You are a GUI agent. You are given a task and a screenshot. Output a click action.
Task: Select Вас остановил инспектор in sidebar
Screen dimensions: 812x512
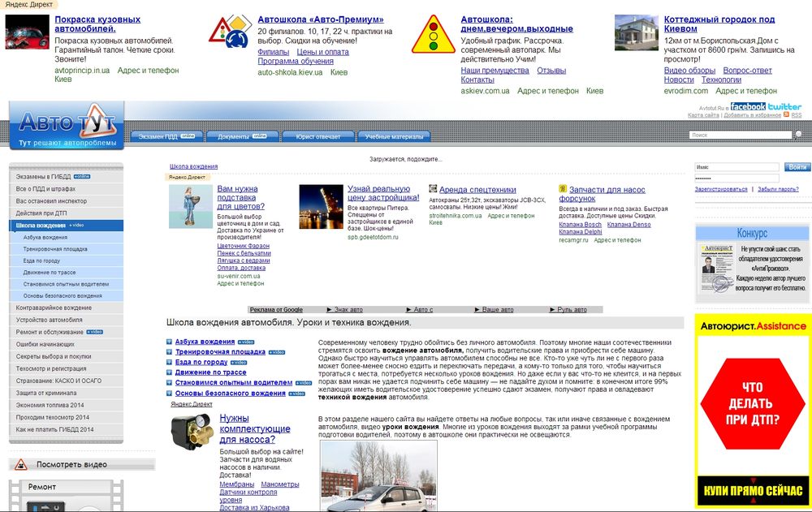coord(67,201)
